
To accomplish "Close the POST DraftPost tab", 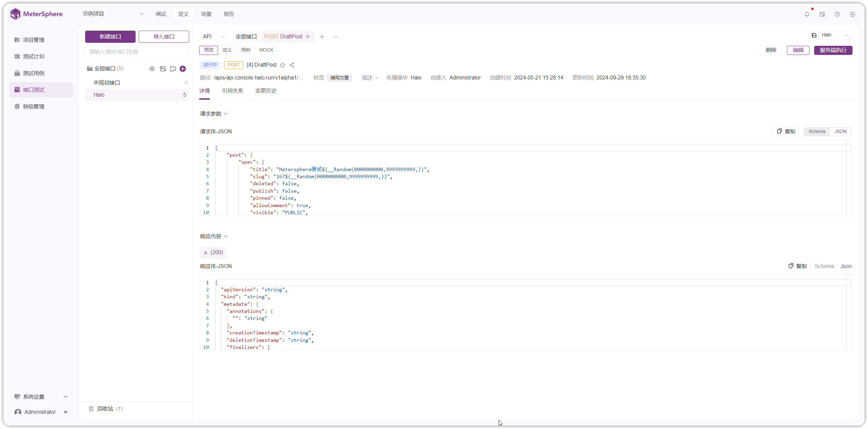I will pos(308,37).
